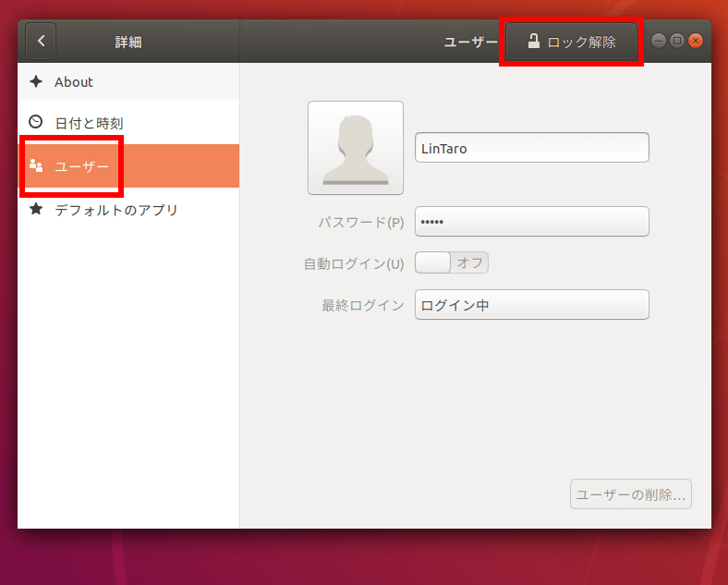Select ユーザー in the sidebar
The image size is (728, 585).
128,165
